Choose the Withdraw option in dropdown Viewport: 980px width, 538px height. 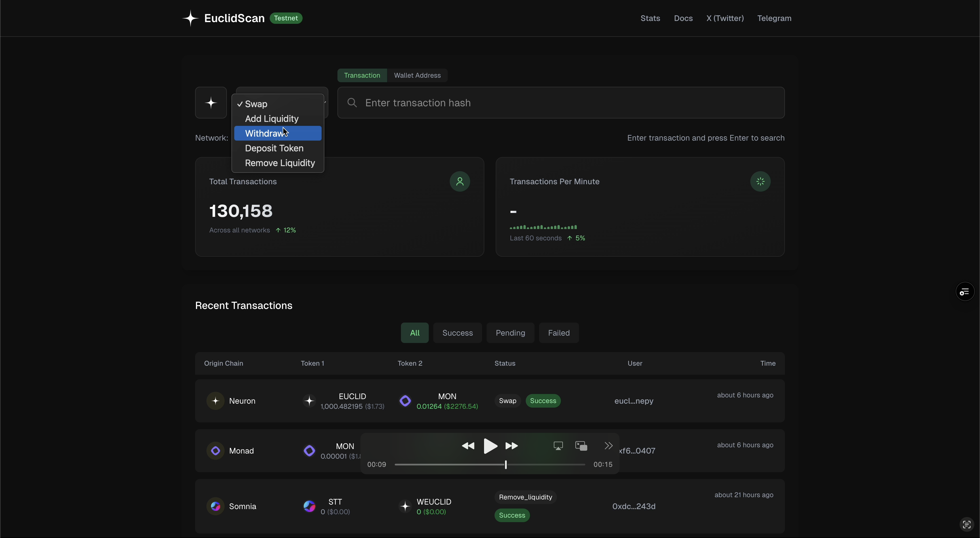[278, 134]
